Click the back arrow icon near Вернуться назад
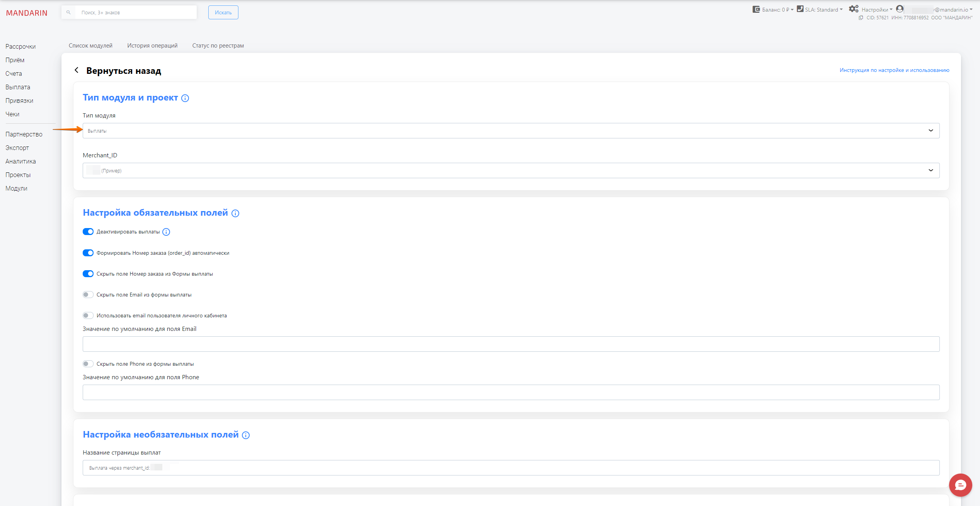980x506 pixels. (x=77, y=70)
